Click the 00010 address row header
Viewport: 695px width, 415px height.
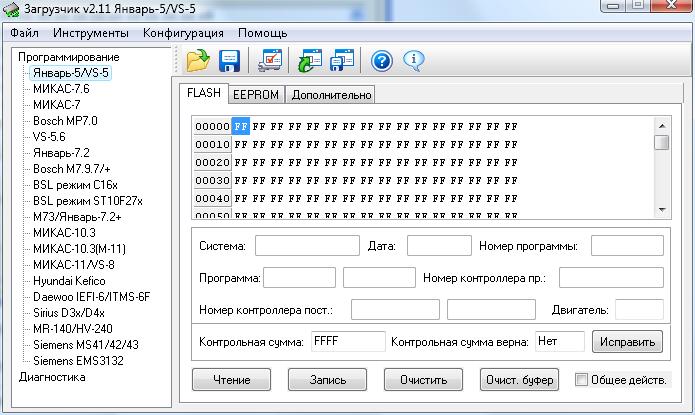[x=212, y=145]
